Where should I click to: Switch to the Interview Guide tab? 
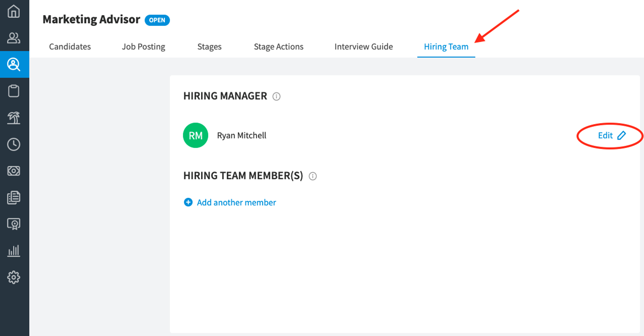click(363, 47)
